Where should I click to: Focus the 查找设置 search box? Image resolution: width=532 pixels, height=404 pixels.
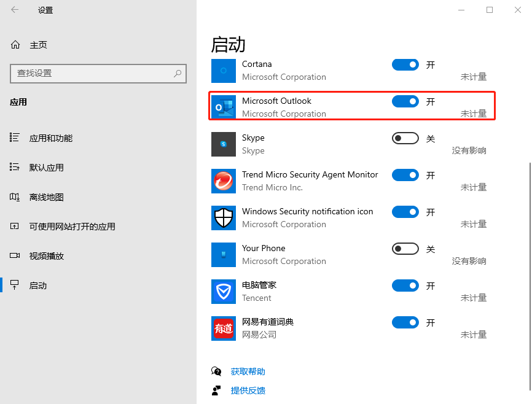click(98, 73)
